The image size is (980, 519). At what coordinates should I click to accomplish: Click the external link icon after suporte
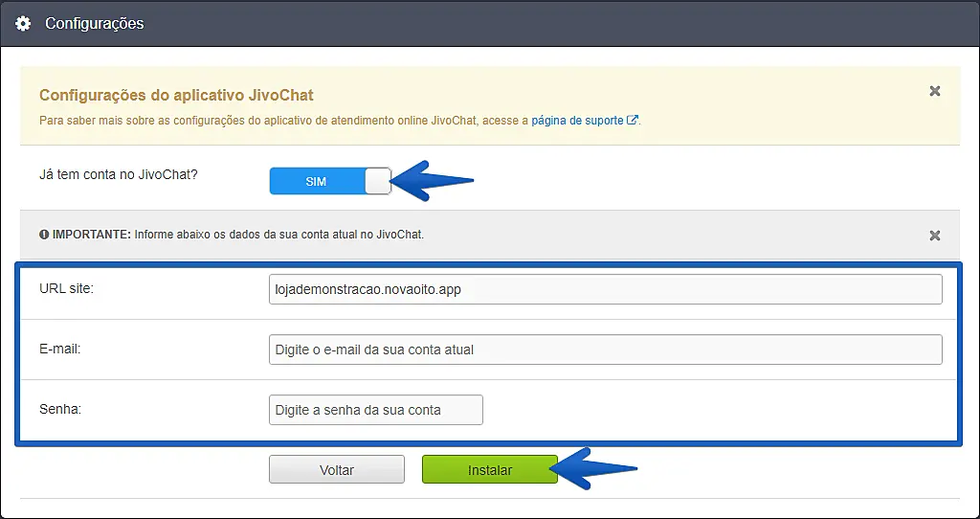point(632,120)
